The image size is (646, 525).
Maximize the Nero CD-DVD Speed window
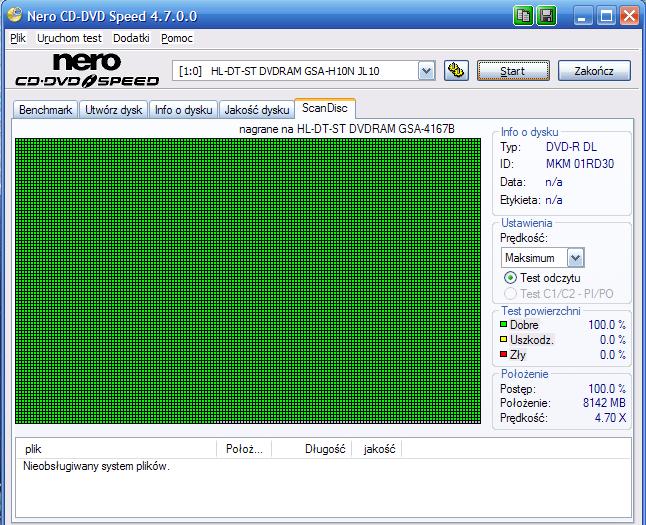click(x=606, y=16)
